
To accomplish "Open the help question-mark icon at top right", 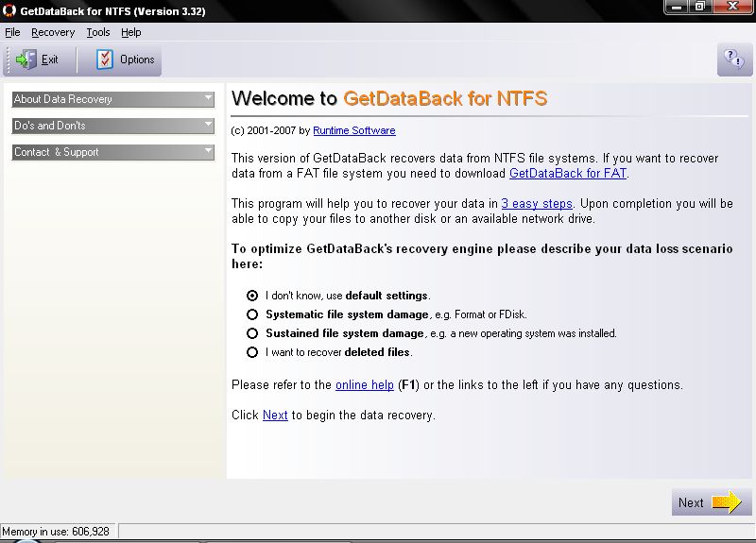I will tap(734, 59).
